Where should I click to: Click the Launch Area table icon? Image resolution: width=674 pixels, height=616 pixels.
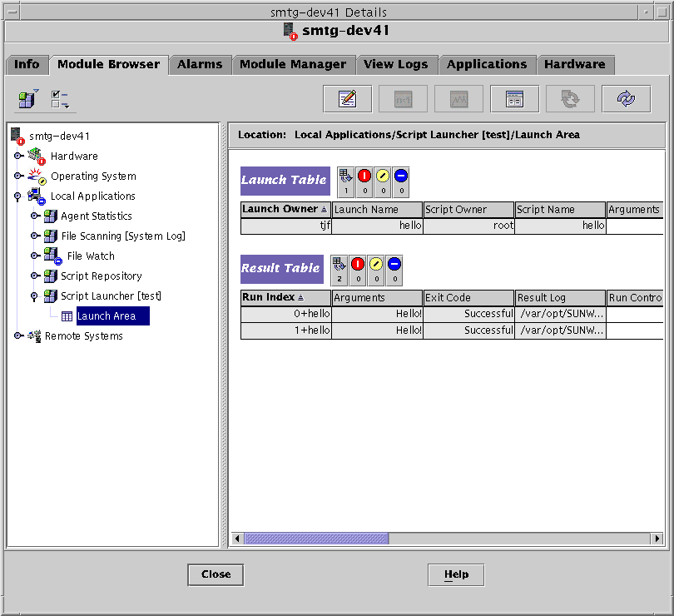pos(67,316)
